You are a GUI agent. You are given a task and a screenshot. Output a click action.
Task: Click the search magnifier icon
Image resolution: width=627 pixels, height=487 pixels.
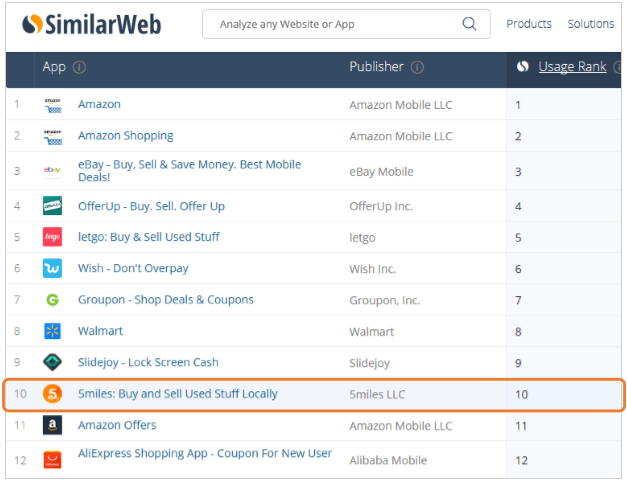click(469, 24)
